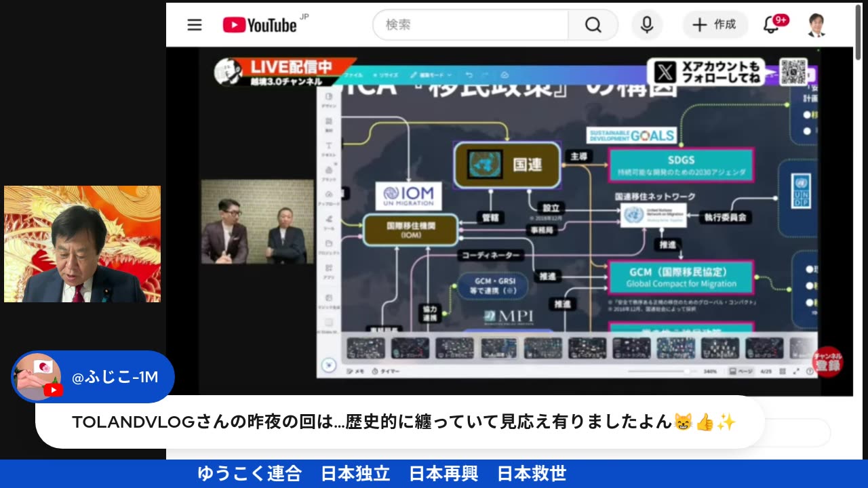Enter Canva fullscreen presentation icon
This screenshot has height=488, width=868.
pyautogui.click(x=796, y=371)
